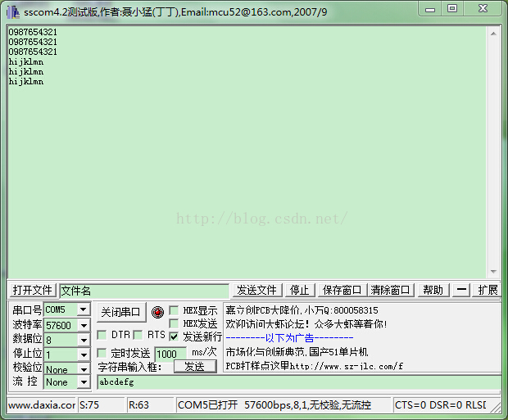508x420 pixels.
Task: Click the sscom application icon in title bar
Action: pos(13,12)
